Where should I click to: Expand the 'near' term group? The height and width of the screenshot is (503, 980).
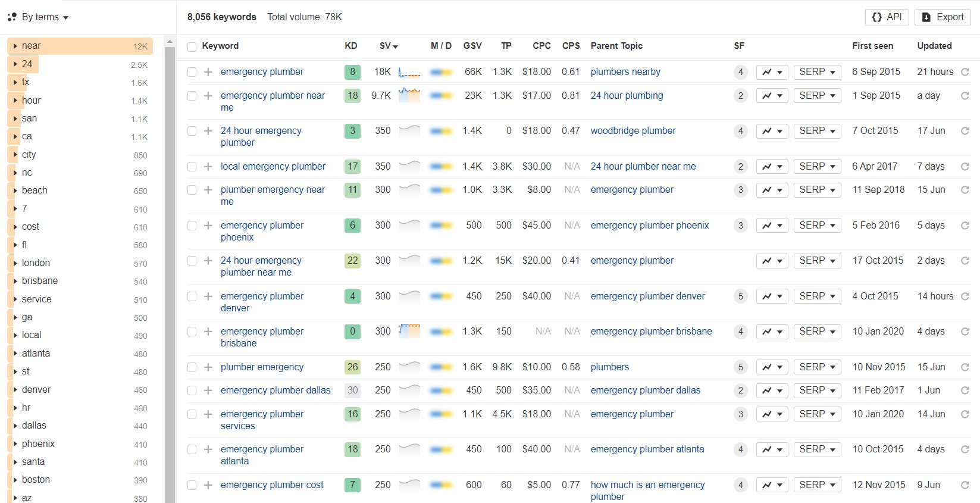(x=15, y=46)
